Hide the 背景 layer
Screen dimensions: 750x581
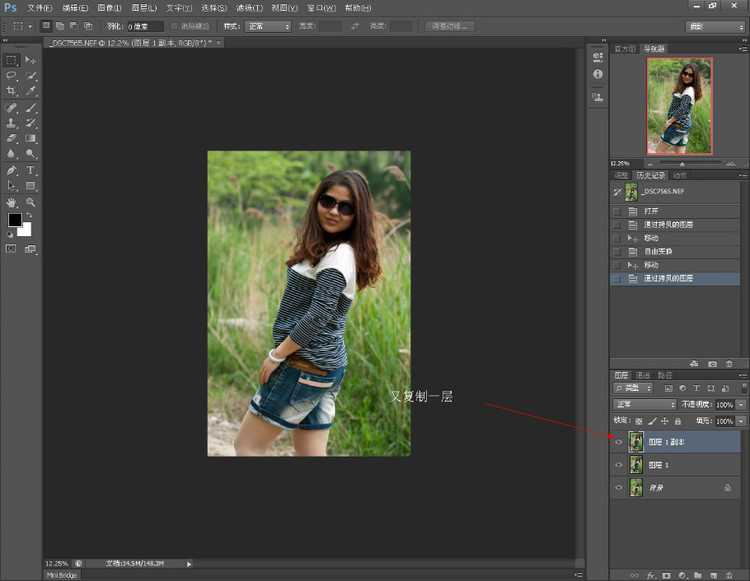point(619,488)
